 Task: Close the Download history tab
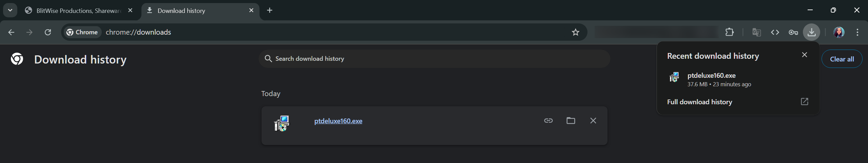(x=251, y=10)
